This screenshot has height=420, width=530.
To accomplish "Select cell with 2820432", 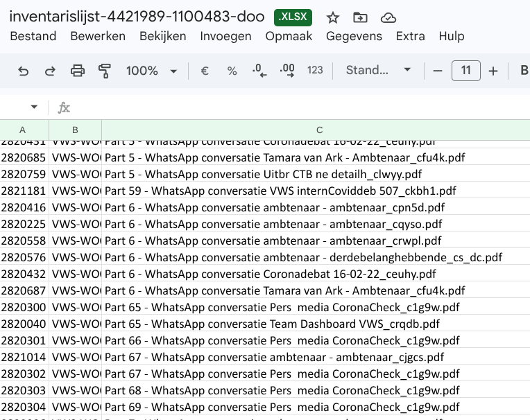I will 24,274.
